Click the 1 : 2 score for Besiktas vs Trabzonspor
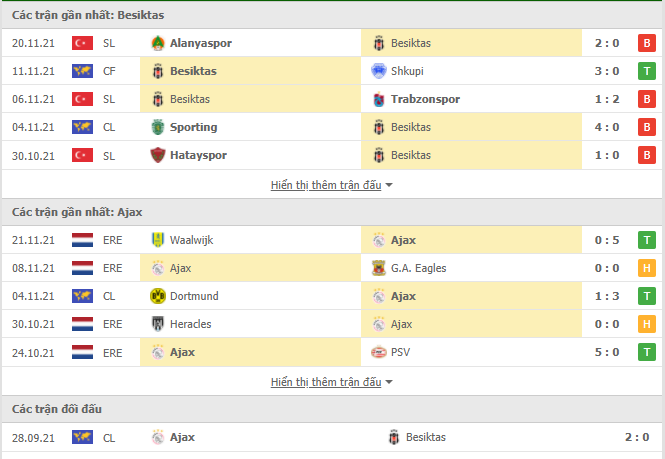Screen dimensions: 665x459 click(x=607, y=99)
